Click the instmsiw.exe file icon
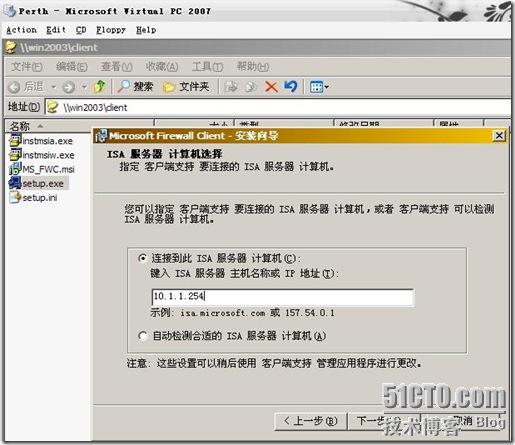Screen dimensions: 515x445 (x=15, y=155)
